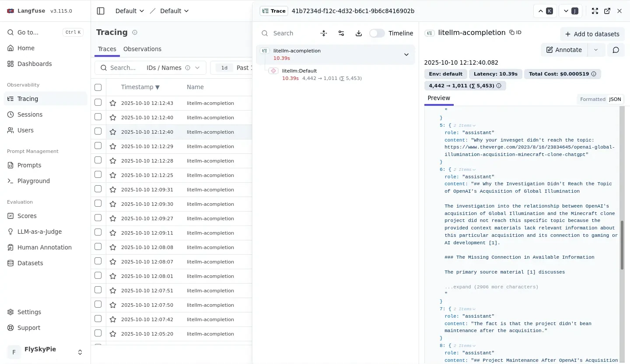Open the trace view filter settings icon
630x364 pixels.
tap(341, 33)
